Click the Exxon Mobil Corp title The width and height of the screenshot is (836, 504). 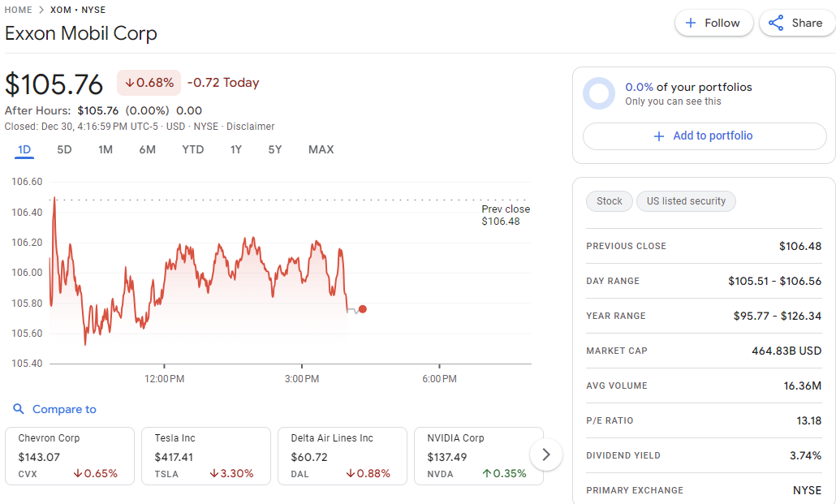click(x=81, y=33)
